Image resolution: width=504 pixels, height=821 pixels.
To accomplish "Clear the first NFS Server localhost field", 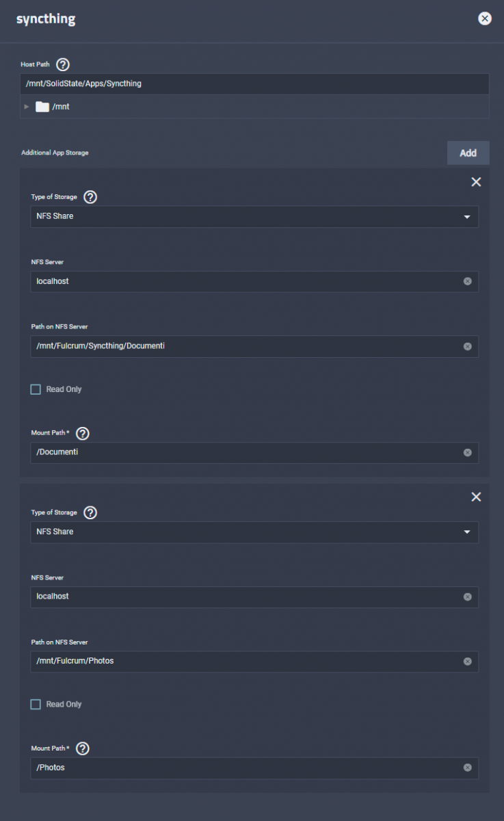I will coord(468,281).
